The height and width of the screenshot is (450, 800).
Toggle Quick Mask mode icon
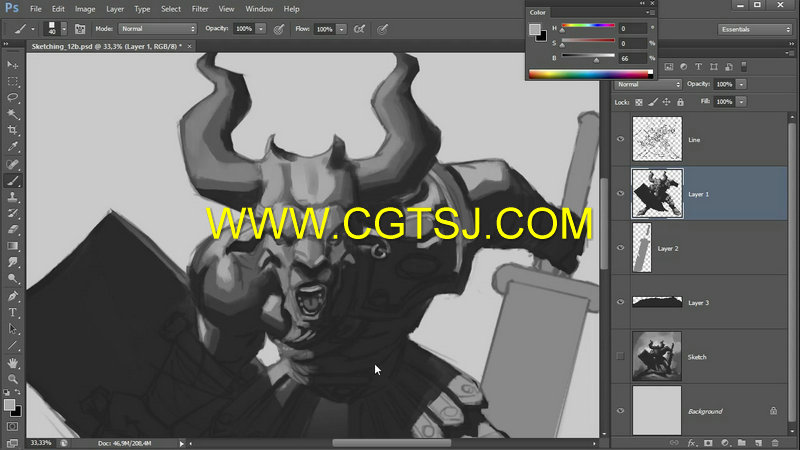click(13, 426)
